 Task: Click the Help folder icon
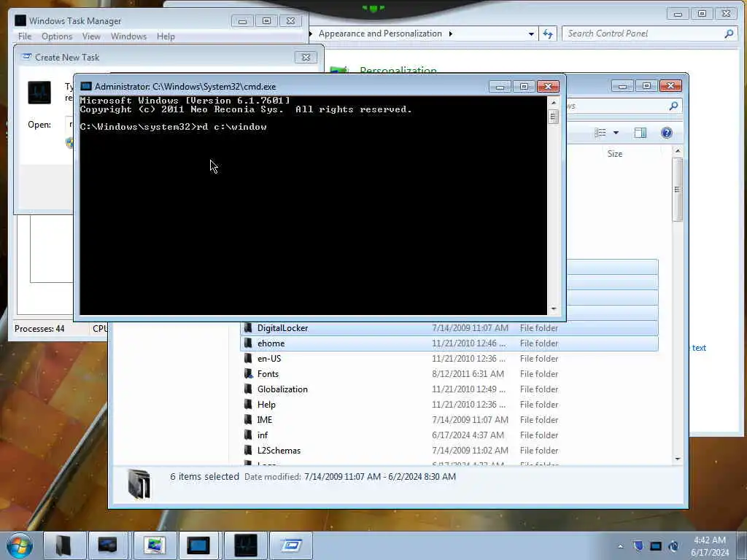point(248,404)
